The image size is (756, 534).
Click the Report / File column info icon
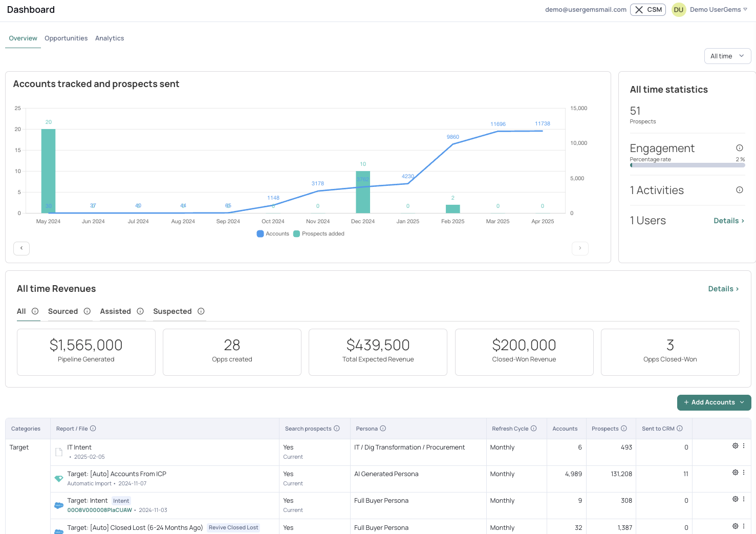point(93,429)
